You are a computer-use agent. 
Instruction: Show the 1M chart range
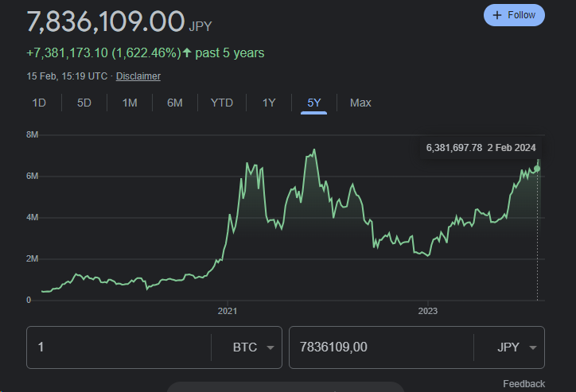click(x=130, y=103)
